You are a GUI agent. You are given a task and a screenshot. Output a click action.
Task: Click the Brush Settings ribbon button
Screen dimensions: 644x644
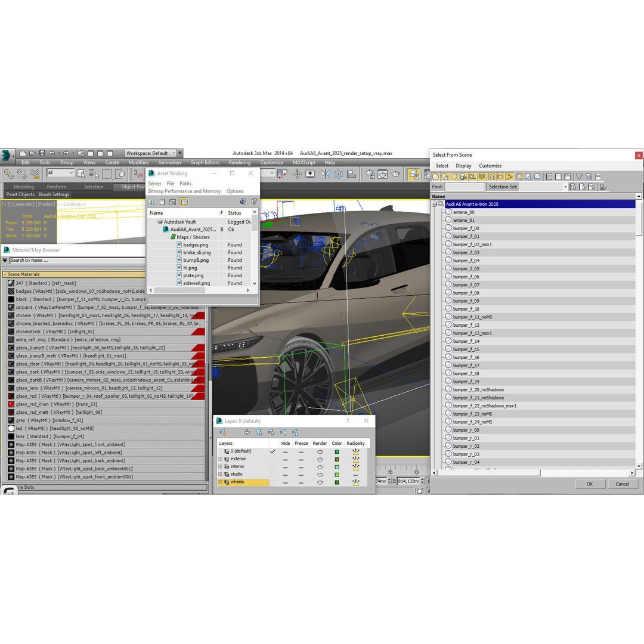point(54,194)
